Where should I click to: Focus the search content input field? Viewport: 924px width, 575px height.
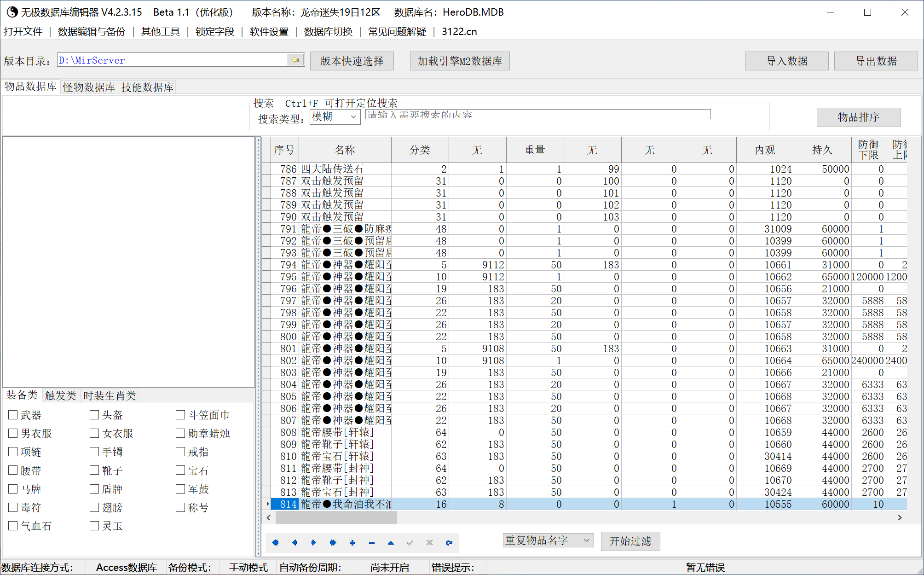click(x=538, y=115)
